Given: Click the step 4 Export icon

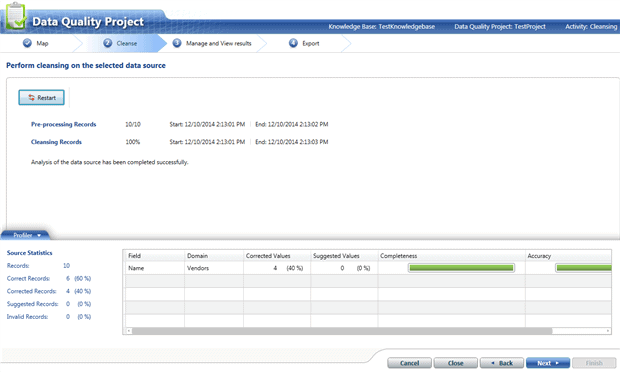Looking at the screenshot, I should (293, 43).
